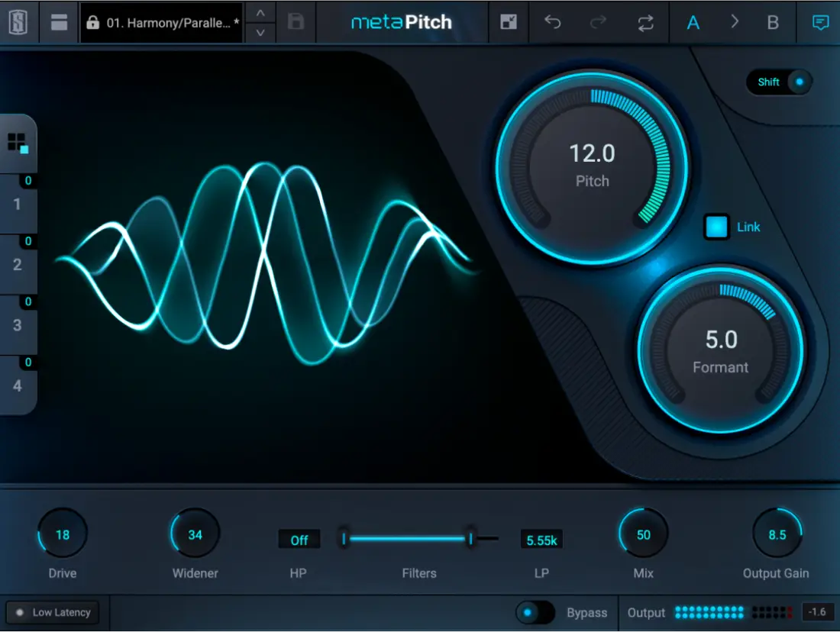The height and width of the screenshot is (632, 840).
Task: Click the Slate Digital logo icon
Action: coord(18,22)
